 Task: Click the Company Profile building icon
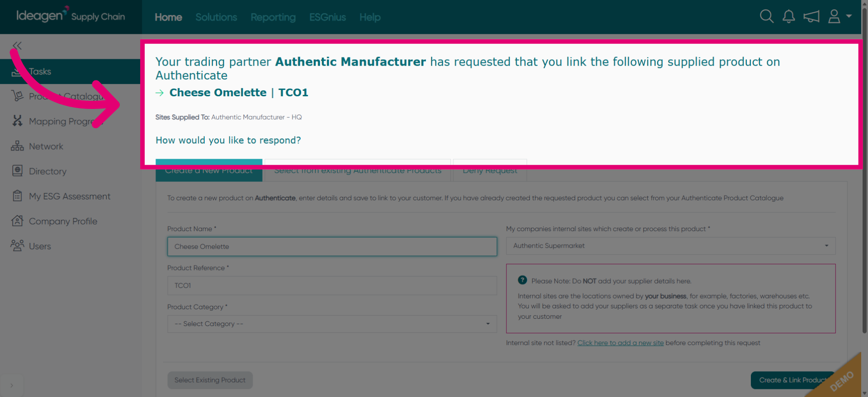click(17, 221)
